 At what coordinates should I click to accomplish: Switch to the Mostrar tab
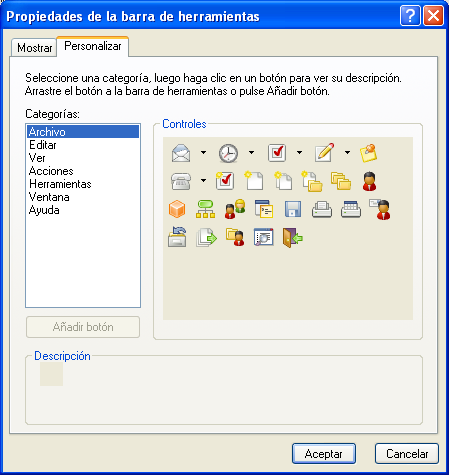click(34, 48)
